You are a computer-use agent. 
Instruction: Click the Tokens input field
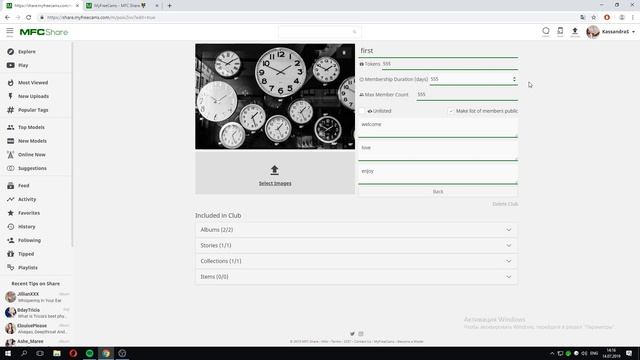click(x=450, y=64)
